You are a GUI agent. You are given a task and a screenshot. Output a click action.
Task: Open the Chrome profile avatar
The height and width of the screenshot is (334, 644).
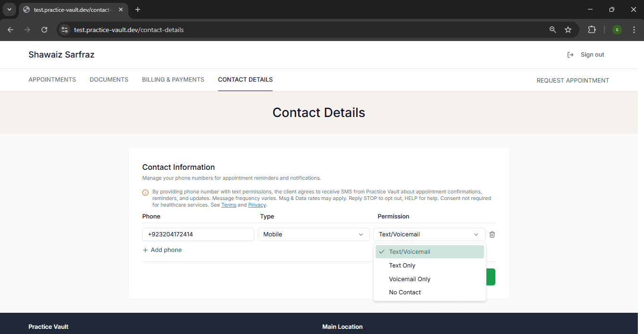[x=617, y=29]
